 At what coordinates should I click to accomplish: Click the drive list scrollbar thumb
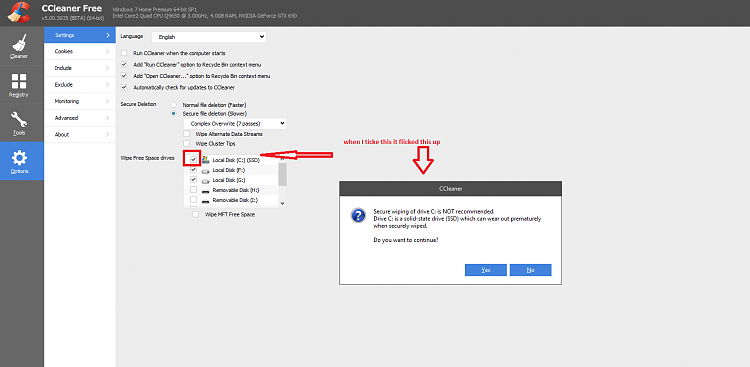point(282,174)
